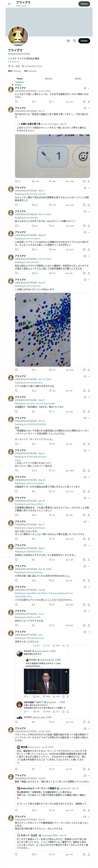
Task: Open the more menu on the pinned post
Action: 89,88
